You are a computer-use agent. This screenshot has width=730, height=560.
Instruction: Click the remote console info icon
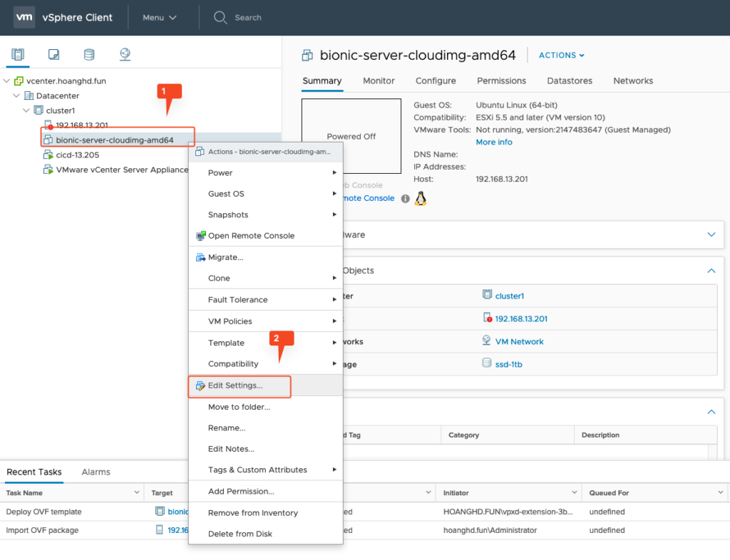coord(406,199)
